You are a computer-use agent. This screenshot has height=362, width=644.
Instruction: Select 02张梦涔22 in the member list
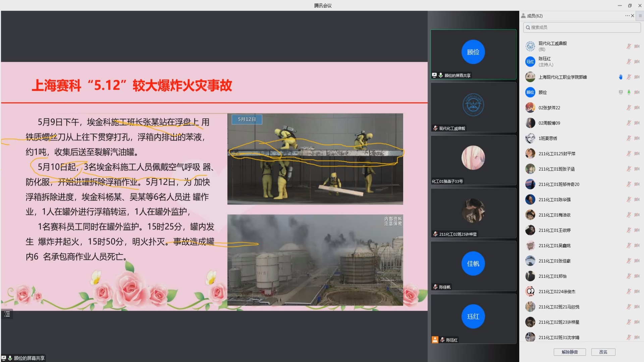click(x=549, y=108)
